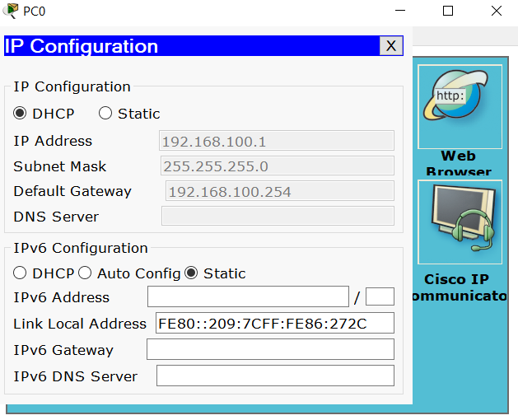Screen dimensions: 518x420
Task: Select the IPv4 Static radio button
Action: coord(105,114)
